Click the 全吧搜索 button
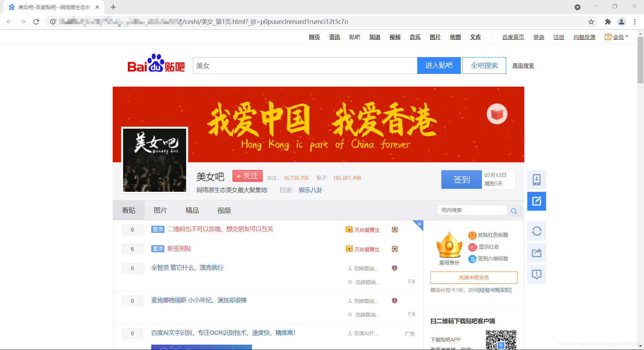 pyautogui.click(x=484, y=65)
